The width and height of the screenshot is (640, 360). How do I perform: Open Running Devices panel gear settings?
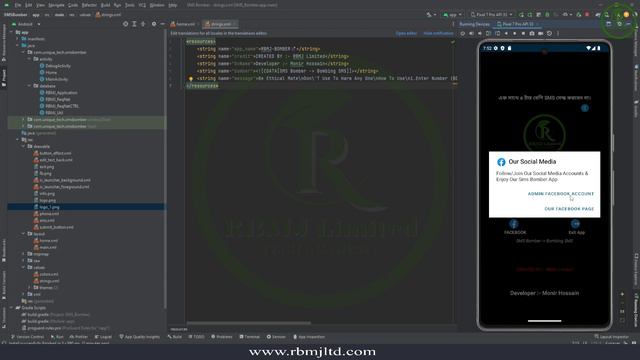619,24
